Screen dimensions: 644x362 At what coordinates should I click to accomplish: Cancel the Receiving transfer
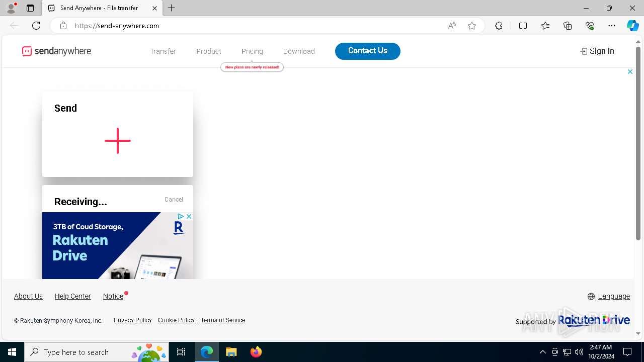[174, 200]
